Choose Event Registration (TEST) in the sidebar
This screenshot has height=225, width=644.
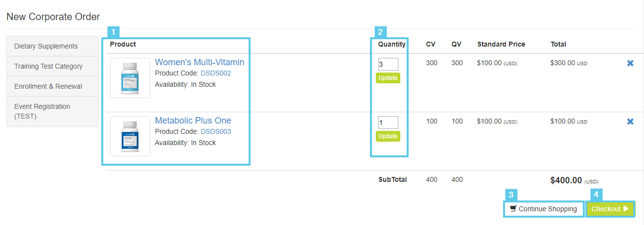[52, 111]
